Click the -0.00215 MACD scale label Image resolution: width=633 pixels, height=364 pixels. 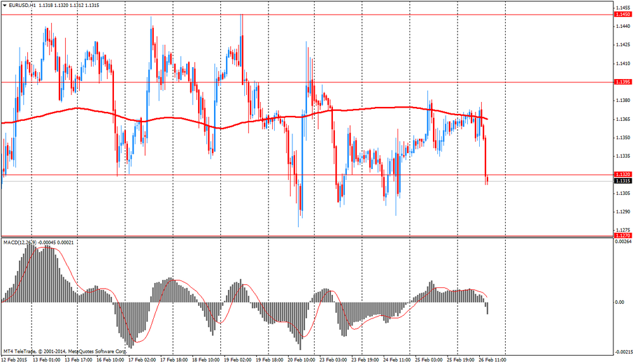[622, 353]
